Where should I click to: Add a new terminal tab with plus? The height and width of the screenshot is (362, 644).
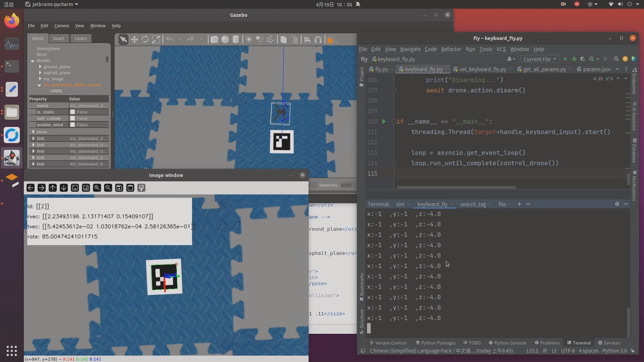click(x=519, y=204)
